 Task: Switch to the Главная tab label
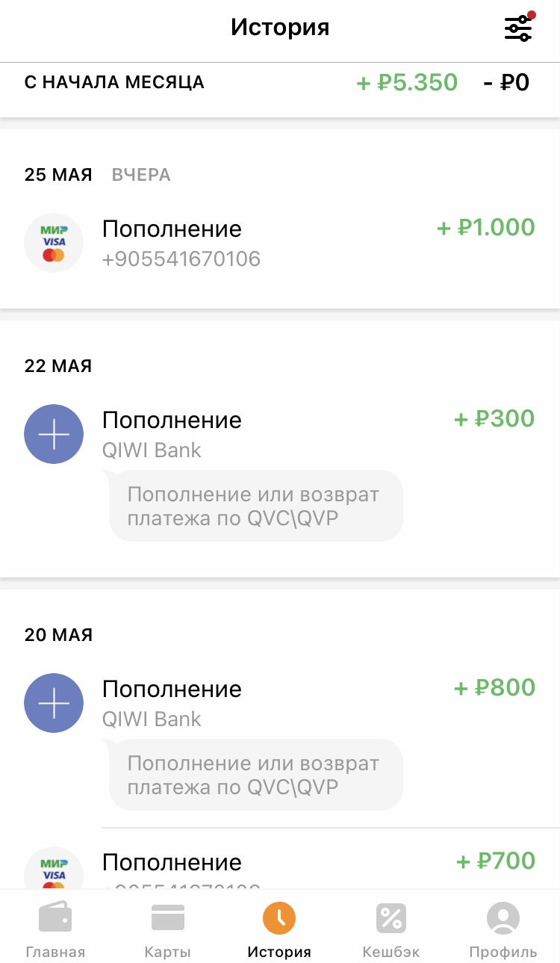(x=55, y=953)
